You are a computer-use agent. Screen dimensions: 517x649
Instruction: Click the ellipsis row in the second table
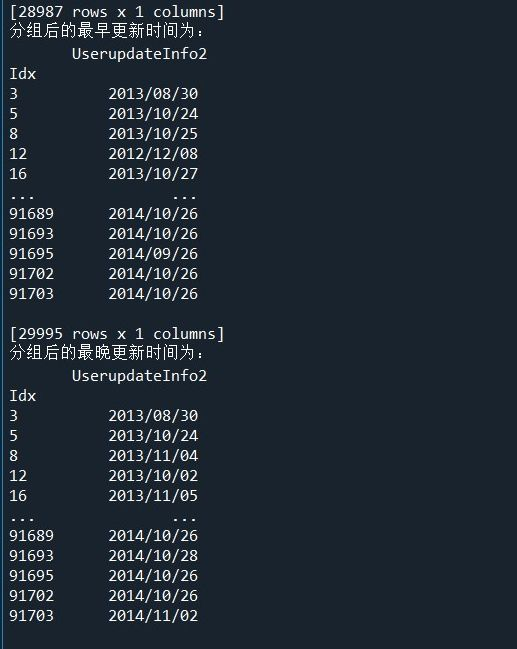click(x=103, y=519)
